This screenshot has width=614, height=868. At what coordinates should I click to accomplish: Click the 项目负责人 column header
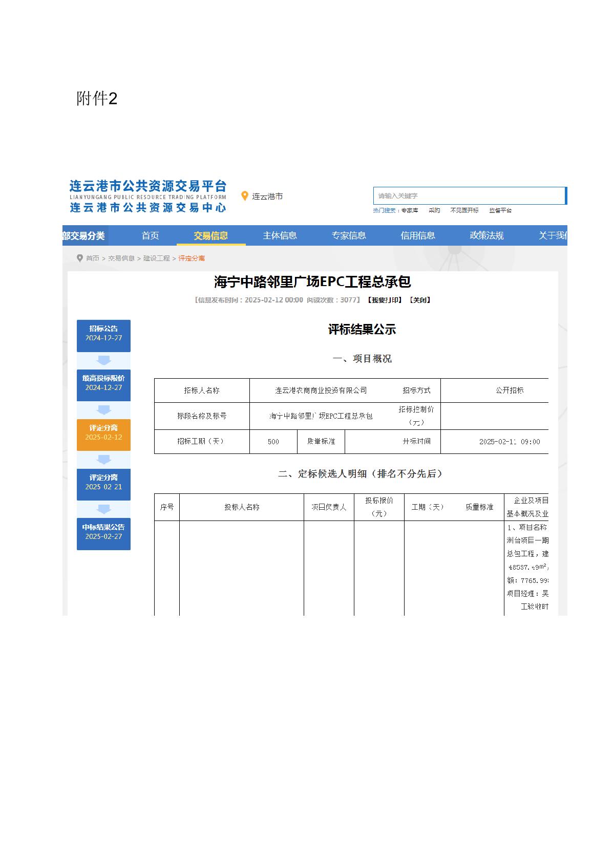(x=329, y=507)
